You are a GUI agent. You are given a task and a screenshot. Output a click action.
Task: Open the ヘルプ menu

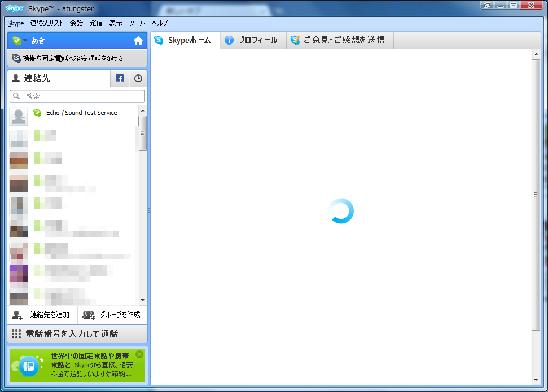(160, 23)
